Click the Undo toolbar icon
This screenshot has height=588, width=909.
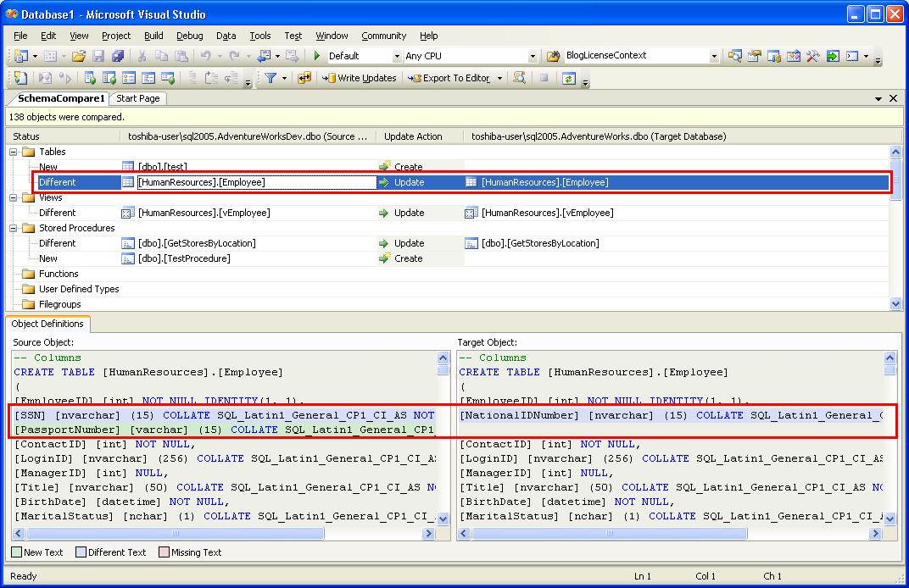[x=205, y=56]
